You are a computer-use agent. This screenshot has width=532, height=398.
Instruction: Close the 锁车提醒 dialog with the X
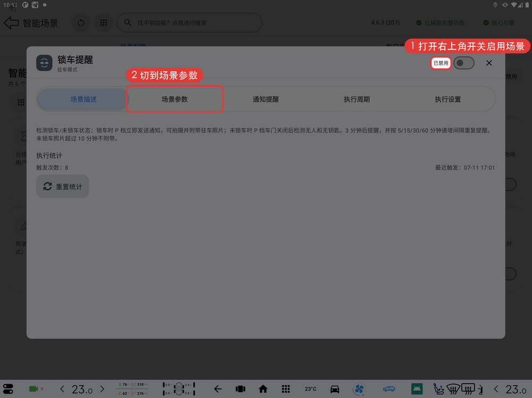click(489, 63)
